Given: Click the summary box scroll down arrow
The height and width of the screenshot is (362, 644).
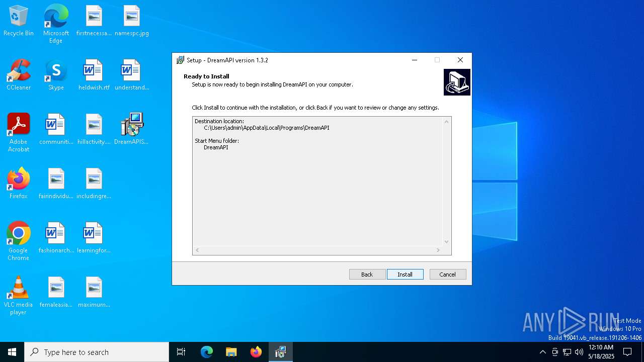Looking at the screenshot, I should (x=446, y=242).
